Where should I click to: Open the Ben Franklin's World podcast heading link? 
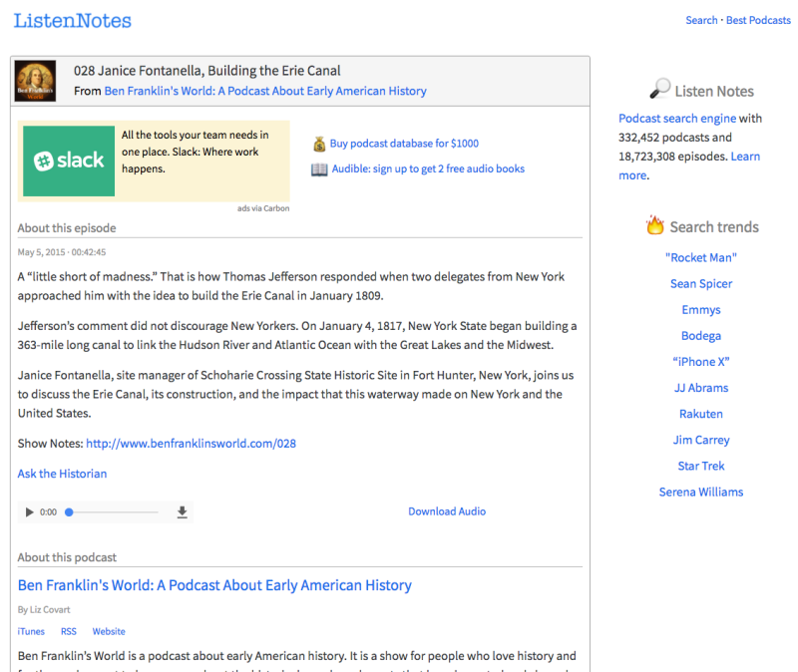point(214,585)
